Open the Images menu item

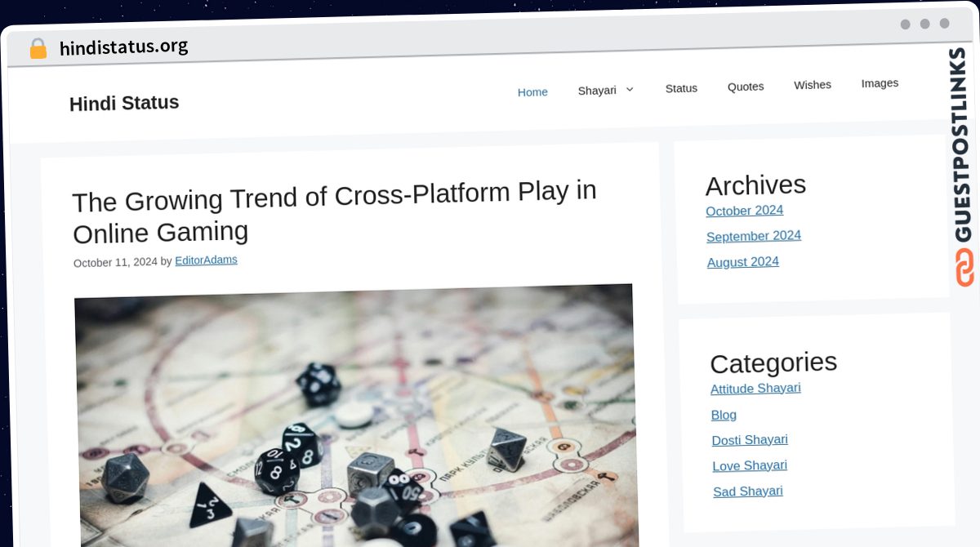pos(880,83)
